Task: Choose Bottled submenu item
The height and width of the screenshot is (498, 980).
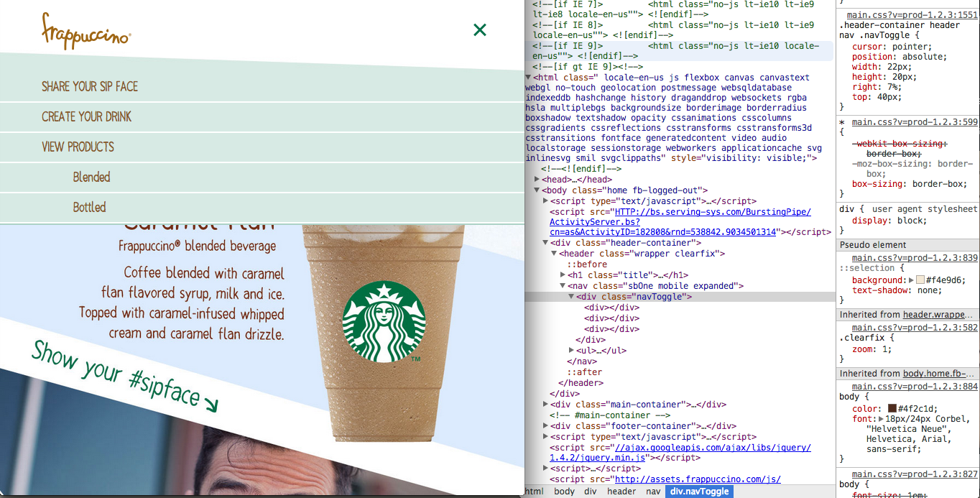Action: coord(89,207)
